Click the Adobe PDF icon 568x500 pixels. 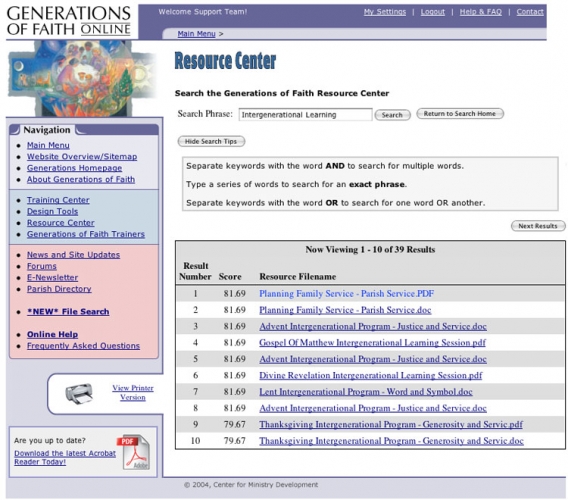point(133,452)
